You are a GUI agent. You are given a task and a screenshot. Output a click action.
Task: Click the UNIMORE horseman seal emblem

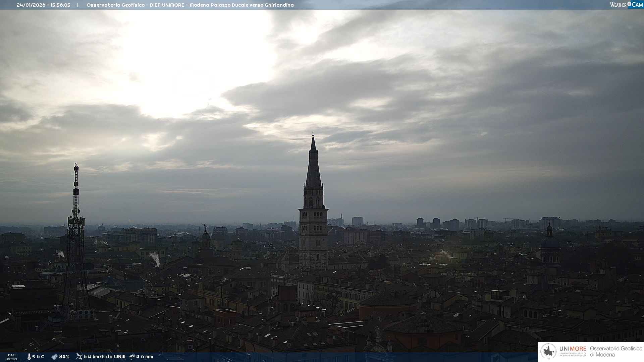[x=548, y=352]
